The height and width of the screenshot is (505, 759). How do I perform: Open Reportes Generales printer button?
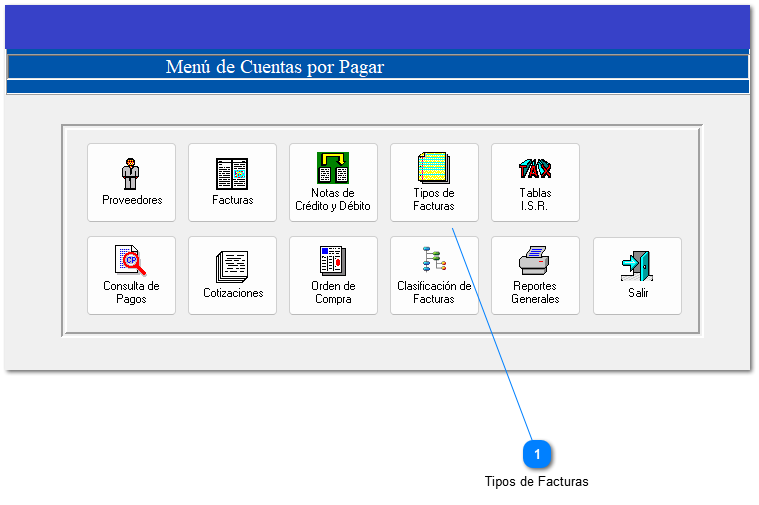pyautogui.click(x=535, y=275)
